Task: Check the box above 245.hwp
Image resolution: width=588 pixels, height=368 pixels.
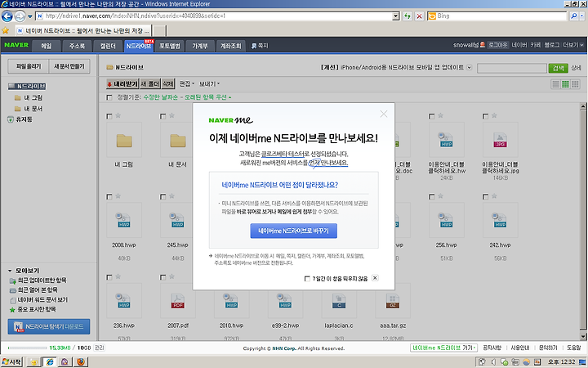Action: pos(163,196)
